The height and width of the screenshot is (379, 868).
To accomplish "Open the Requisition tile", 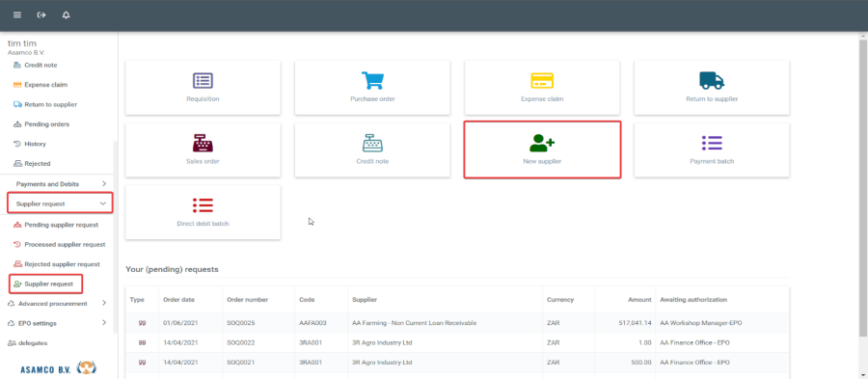I will click(203, 88).
